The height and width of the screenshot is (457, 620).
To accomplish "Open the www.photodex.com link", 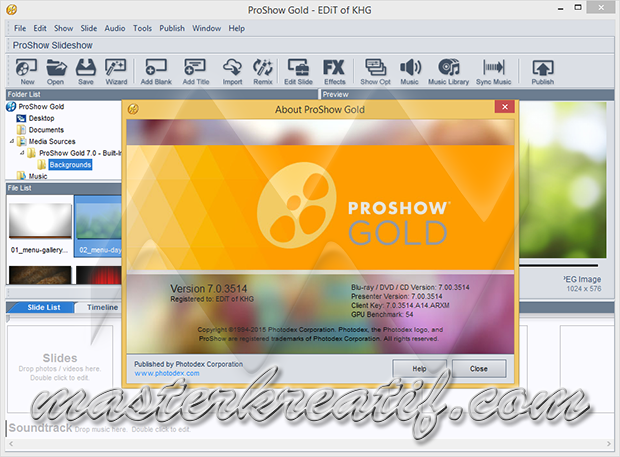I will click(x=167, y=373).
